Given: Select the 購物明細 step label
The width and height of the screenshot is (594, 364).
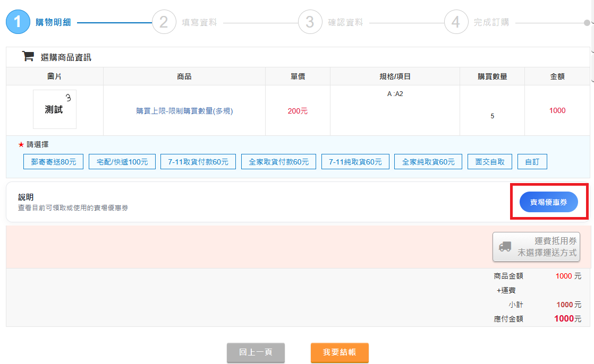Looking at the screenshot, I should coord(53,22).
